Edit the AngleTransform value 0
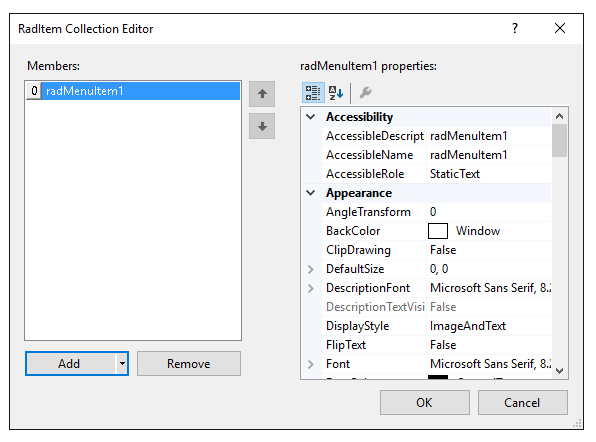The width and height of the screenshot is (596, 442). click(433, 212)
